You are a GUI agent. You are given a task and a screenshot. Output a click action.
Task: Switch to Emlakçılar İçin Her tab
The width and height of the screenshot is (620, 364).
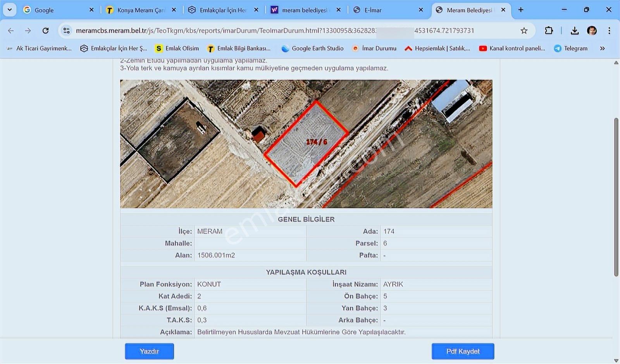[223, 10]
